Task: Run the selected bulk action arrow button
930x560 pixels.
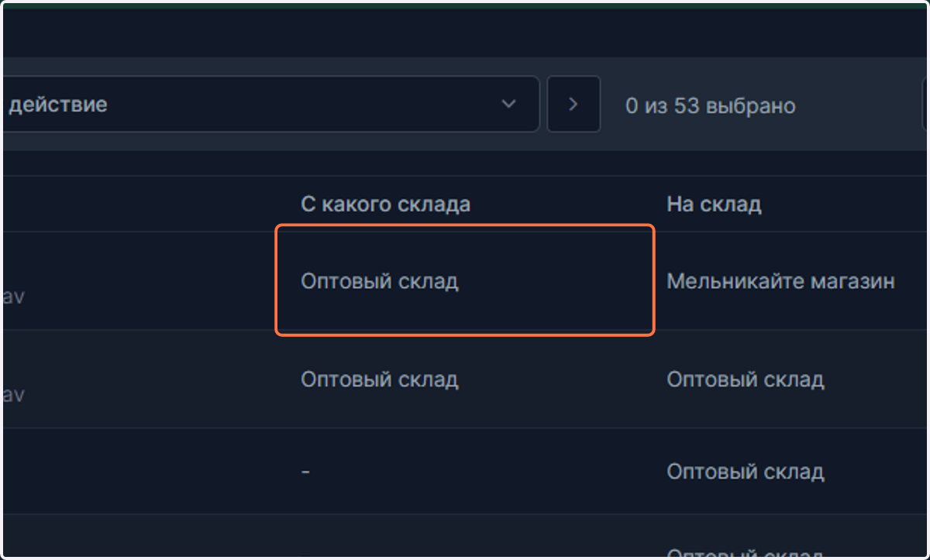Action: (573, 104)
